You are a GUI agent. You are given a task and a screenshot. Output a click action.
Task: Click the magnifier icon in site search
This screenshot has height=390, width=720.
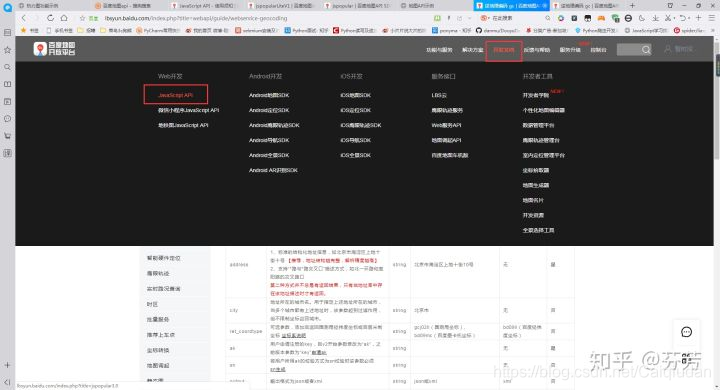tap(646, 49)
